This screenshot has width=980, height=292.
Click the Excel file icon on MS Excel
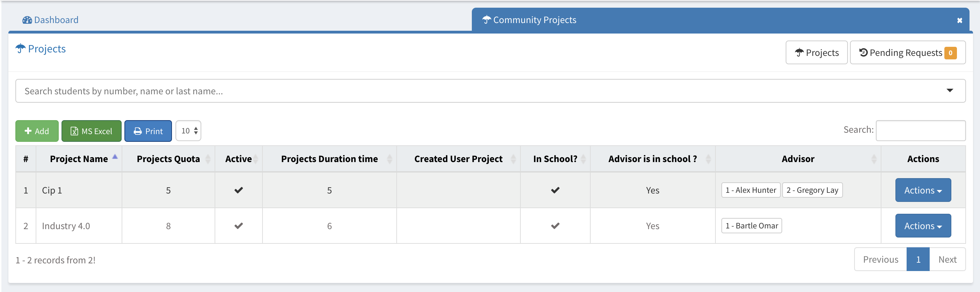(x=74, y=131)
